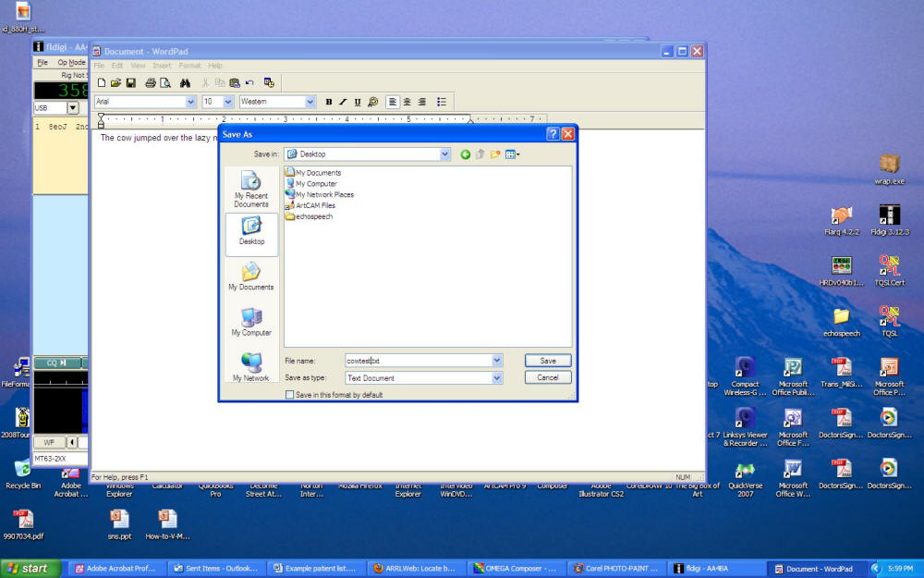The height and width of the screenshot is (578, 924).
Task: Enable Save in this format by default
Action: (x=290, y=395)
